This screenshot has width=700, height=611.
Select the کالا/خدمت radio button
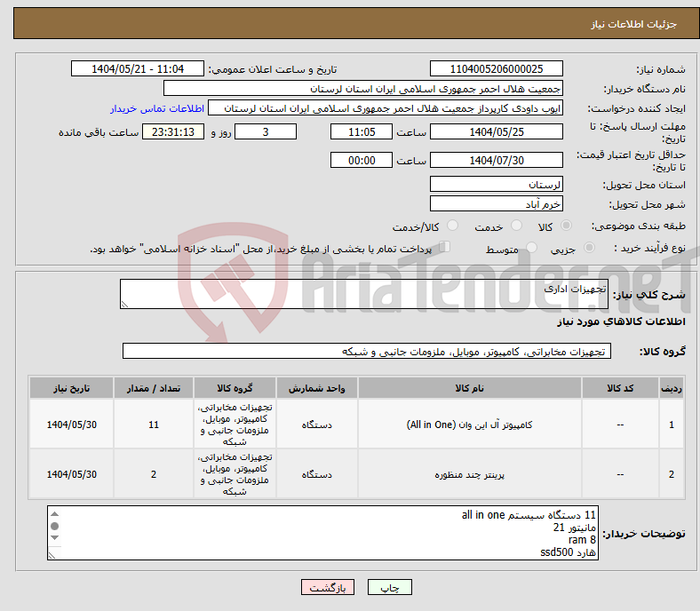pyautogui.click(x=453, y=226)
